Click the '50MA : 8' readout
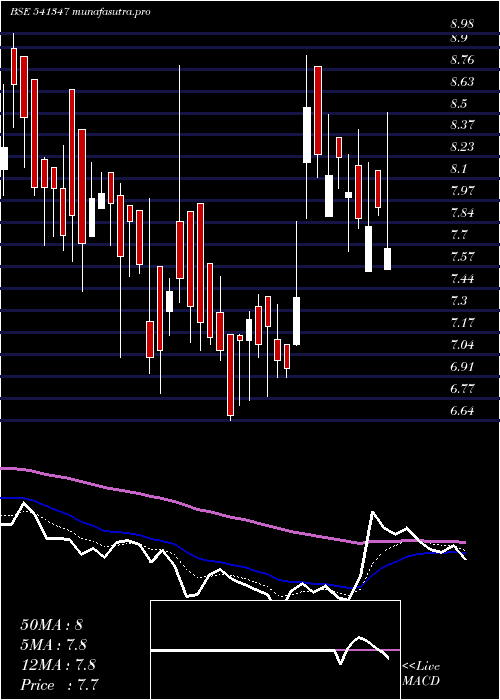 (x=51, y=625)
